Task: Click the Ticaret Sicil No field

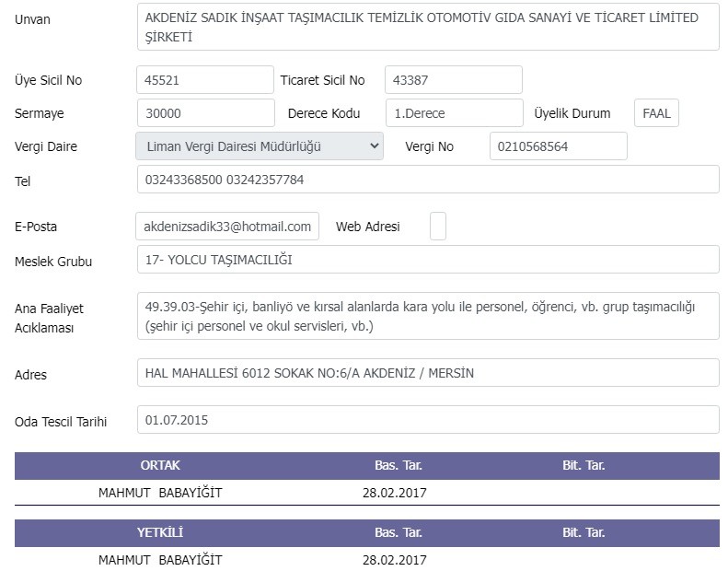Action: tap(453, 80)
